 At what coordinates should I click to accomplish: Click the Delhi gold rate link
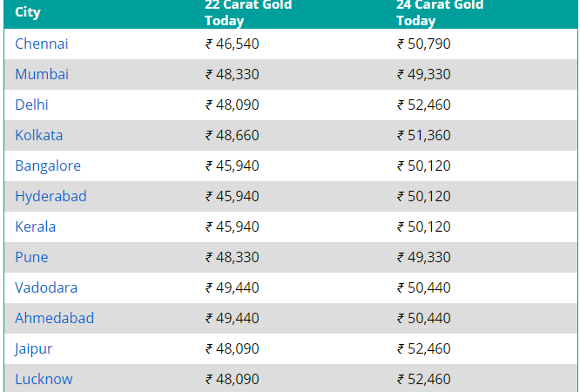click(31, 105)
